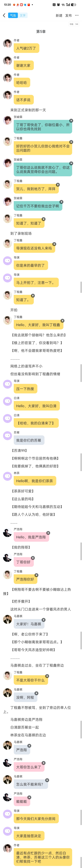The image size is (82, 868).
Task: Tap 作者 avatar beside '人气破2万了'
Action: (x=7, y=43)
